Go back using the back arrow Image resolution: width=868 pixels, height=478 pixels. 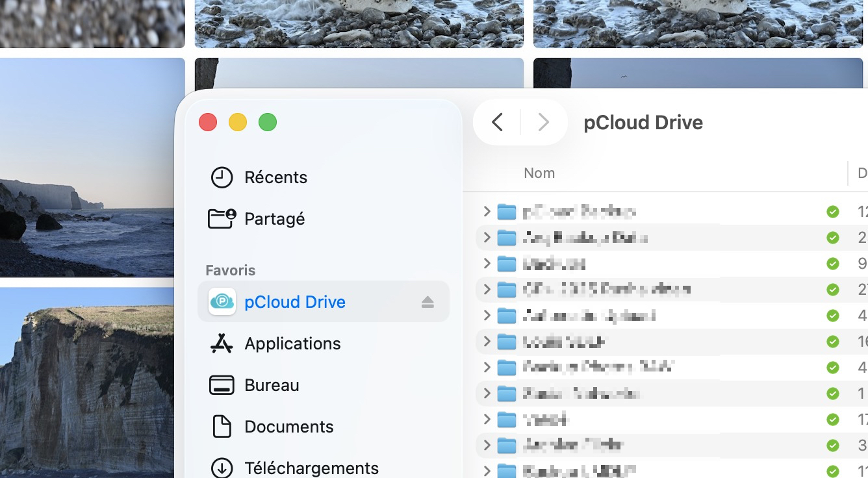[497, 122]
